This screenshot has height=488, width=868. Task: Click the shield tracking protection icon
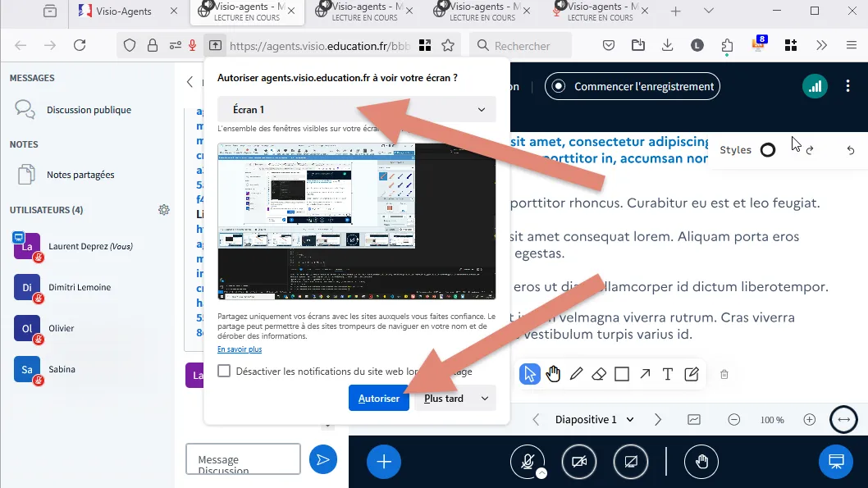coord(130,45)
